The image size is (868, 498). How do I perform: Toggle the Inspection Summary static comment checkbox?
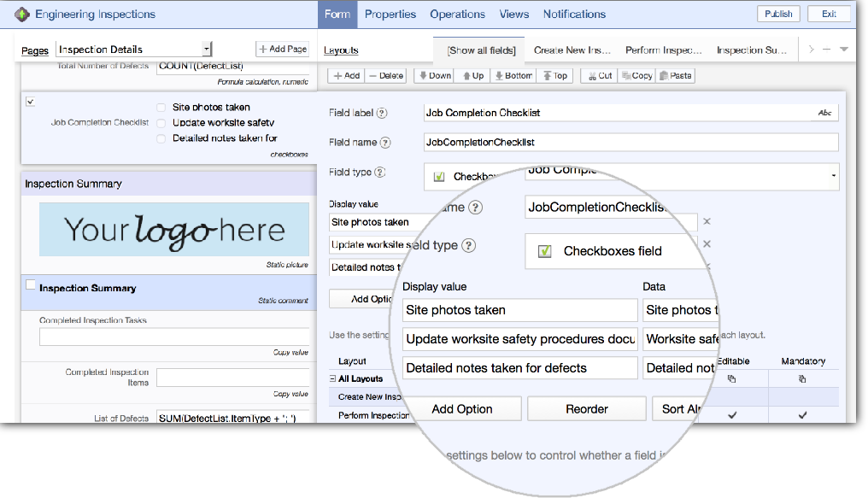click(x=31, y=285)
